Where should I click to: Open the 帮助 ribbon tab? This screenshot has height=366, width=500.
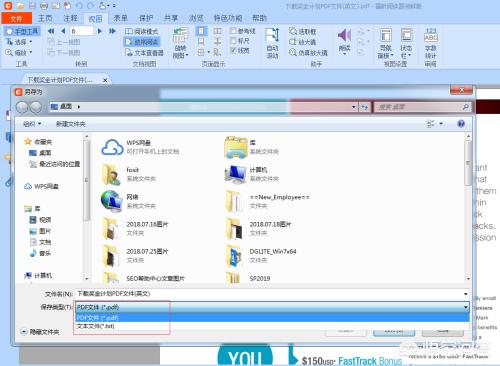point(259,18)
